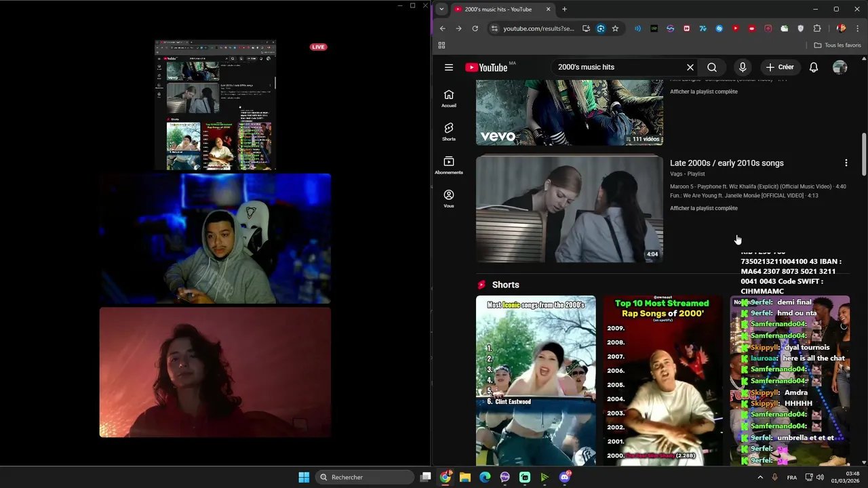
Task: Bookmark this page with the star icon
Action: (x=615, y=28)
